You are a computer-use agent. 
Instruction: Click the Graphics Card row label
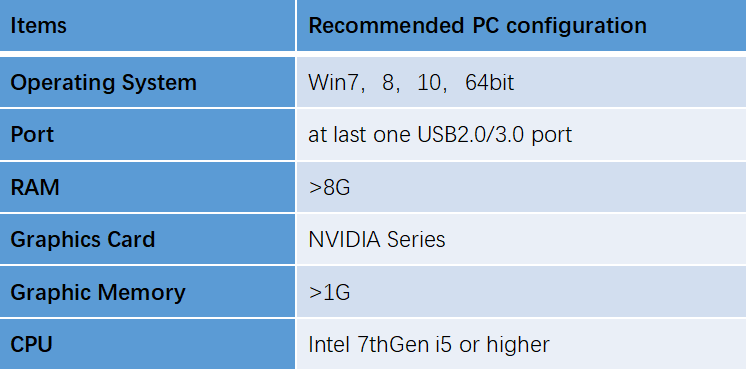tap(147, 239)
